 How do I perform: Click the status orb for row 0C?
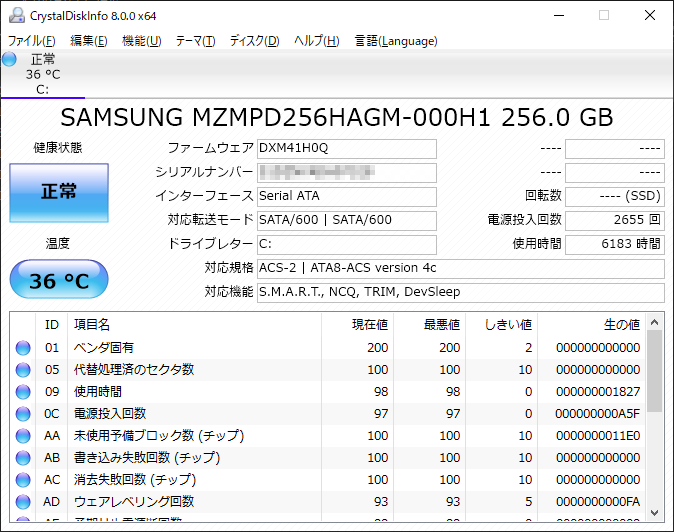point(23,414)
